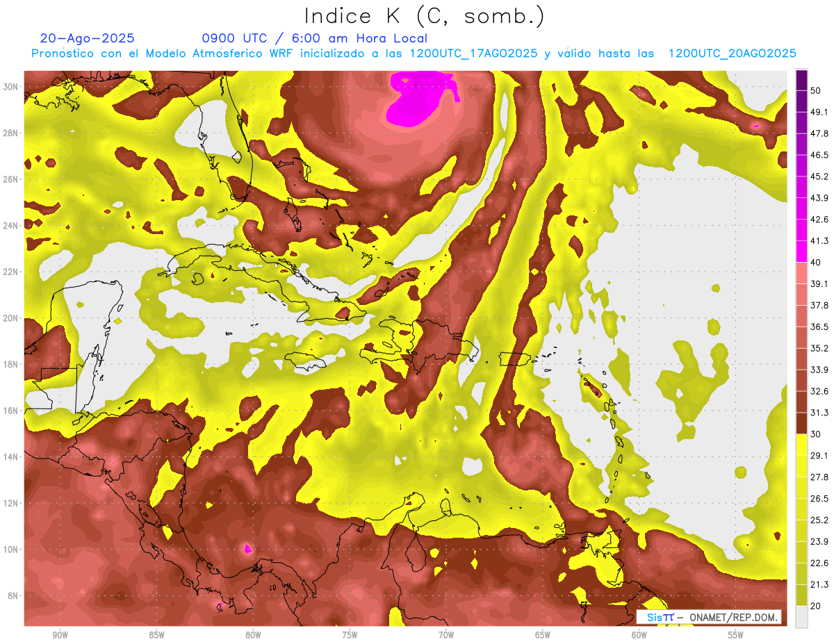Click the '27.8' color scale value
Image resolution: width=834 pixels, height=644 pixels.
tap(819, 477)
